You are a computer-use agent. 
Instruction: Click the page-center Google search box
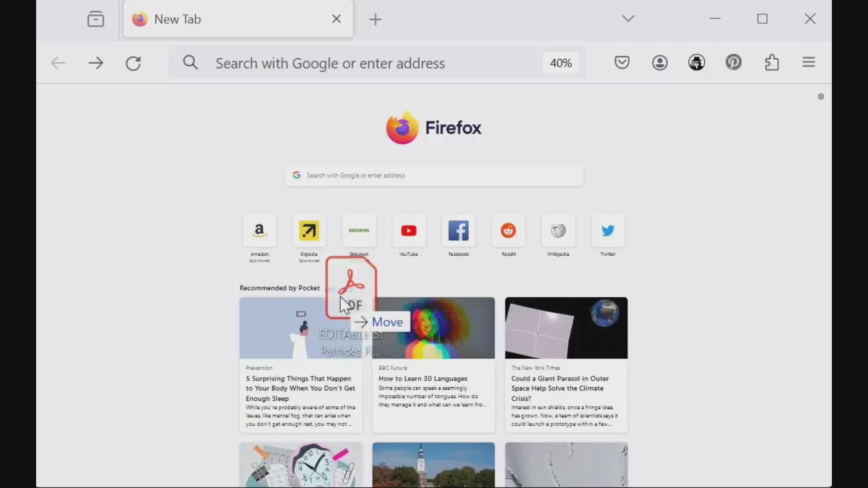click(x=434, y=175)
